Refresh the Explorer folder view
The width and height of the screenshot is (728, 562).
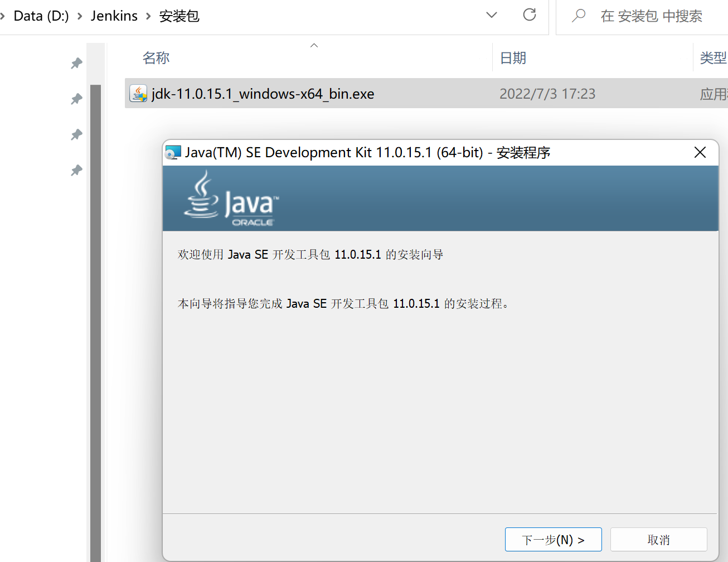[x=530, y=15]
